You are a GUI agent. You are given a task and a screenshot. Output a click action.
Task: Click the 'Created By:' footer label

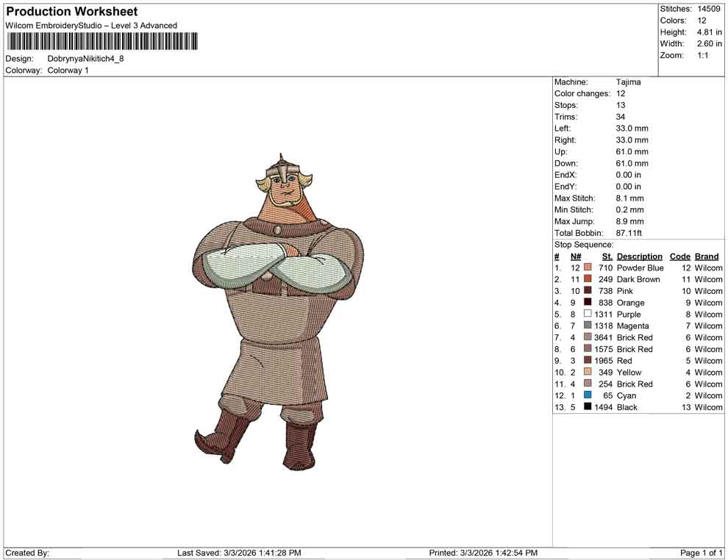point(27,553)
